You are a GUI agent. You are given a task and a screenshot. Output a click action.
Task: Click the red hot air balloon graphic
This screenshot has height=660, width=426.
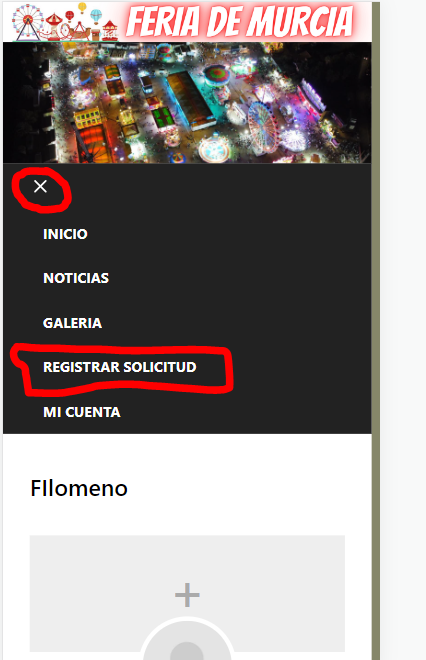pos(70,17)
